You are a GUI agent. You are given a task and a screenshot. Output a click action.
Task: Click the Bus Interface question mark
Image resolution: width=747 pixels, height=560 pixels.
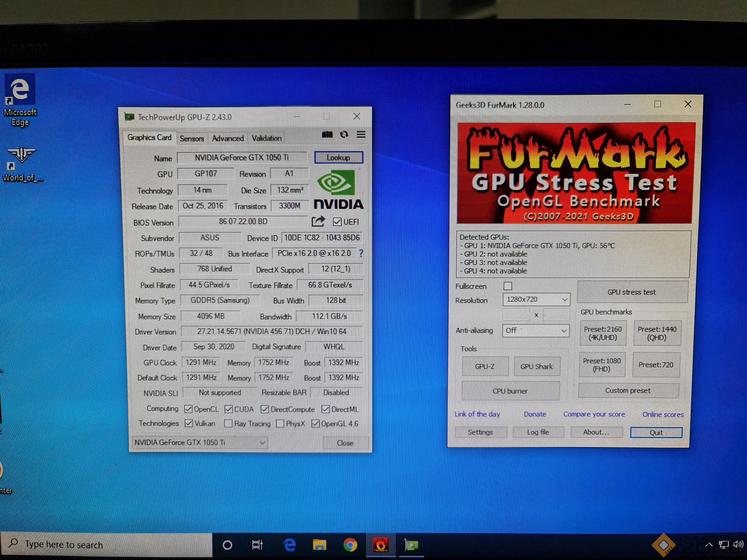[361, 253]
